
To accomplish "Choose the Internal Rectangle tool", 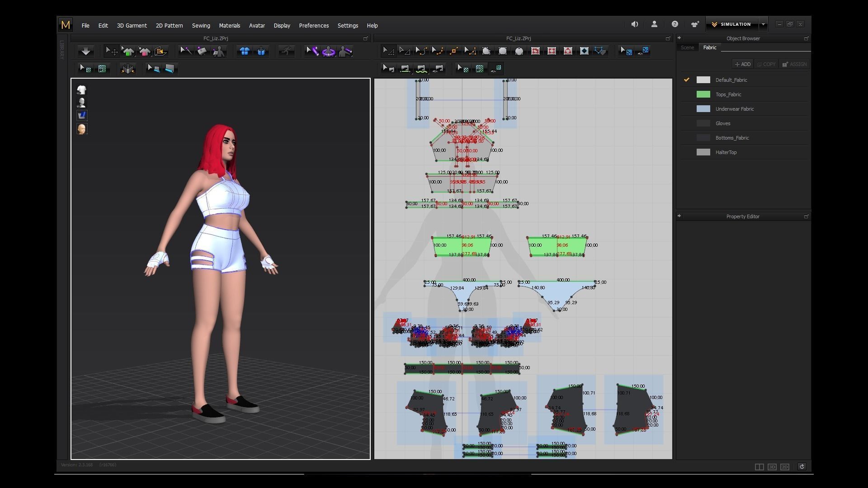I will pyautogui.click(x=552, y=51).
